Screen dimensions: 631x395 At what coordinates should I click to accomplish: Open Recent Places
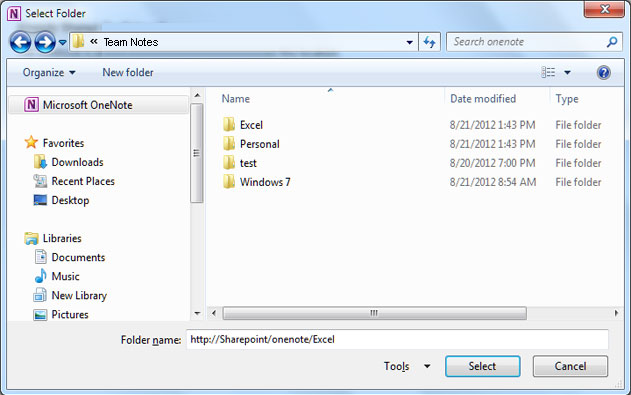pos(83,181)
